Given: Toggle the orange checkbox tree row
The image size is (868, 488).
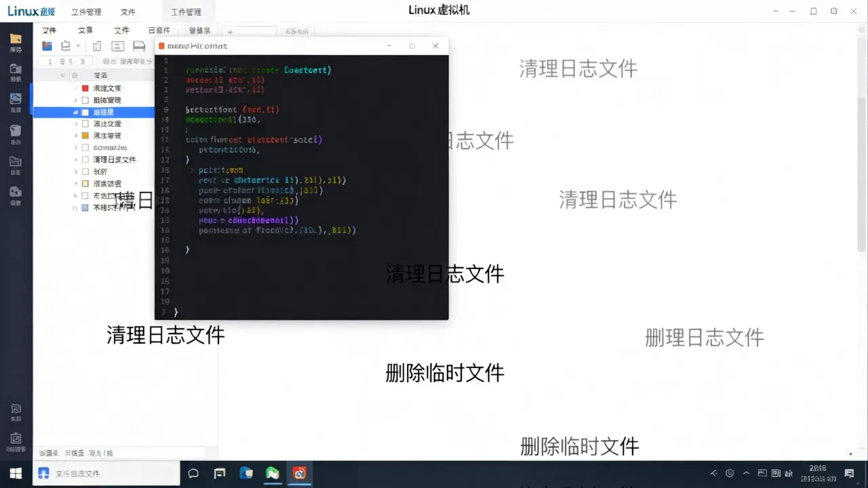Looking at the screenshot, I should coord(85,136).
